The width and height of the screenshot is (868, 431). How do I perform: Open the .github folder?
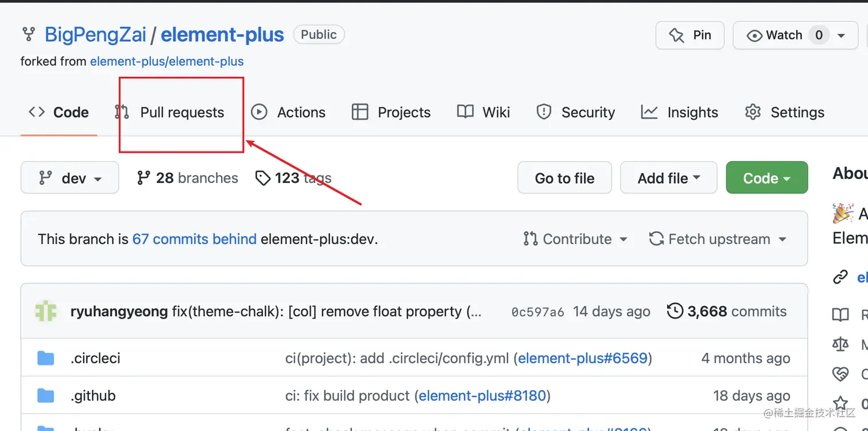tap(93, 396)
